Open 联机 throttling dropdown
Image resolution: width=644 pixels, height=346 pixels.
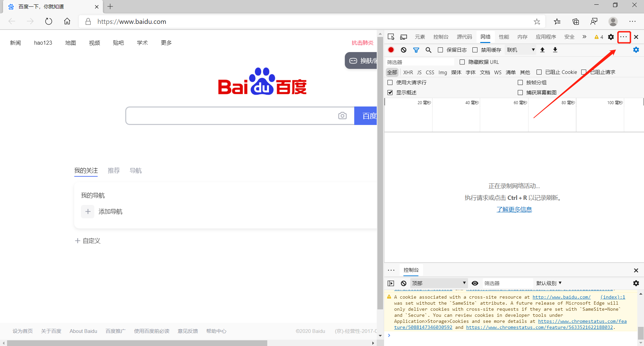click(520, 50)
